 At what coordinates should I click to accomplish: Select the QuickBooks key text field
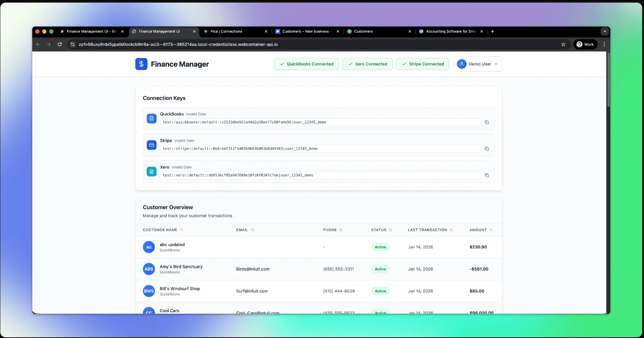tap(320, 122)
